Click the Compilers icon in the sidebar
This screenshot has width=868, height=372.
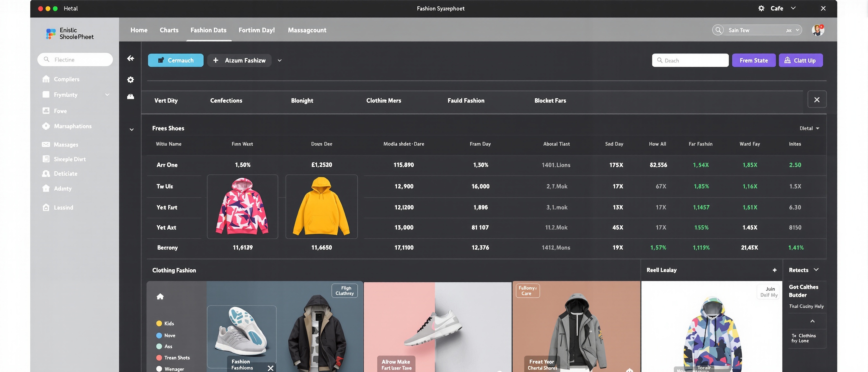coord(46,79)
